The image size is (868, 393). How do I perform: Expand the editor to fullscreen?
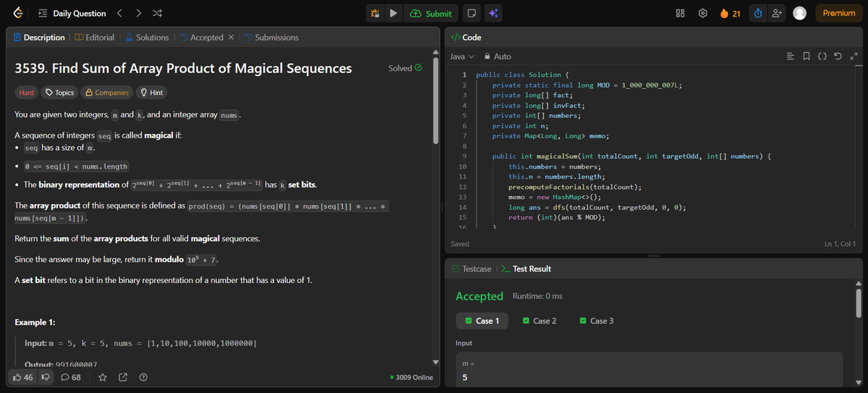tap(854, 56)
